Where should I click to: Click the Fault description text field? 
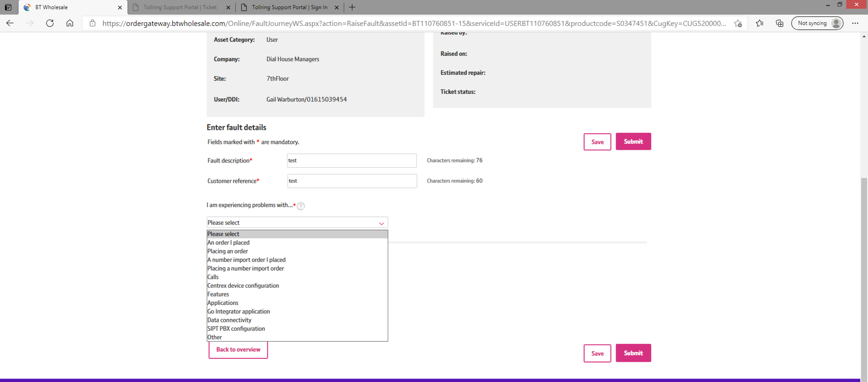click(351, 161)
